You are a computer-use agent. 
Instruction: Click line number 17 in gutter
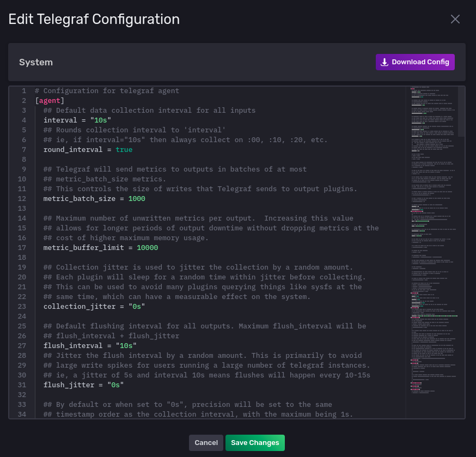[x=22, y=248]
